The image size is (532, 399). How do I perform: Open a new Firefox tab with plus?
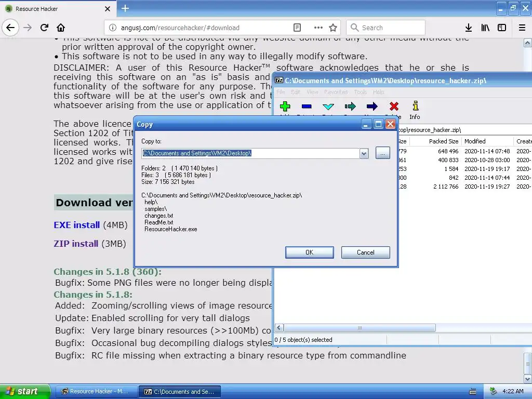[x=125, y=8]
